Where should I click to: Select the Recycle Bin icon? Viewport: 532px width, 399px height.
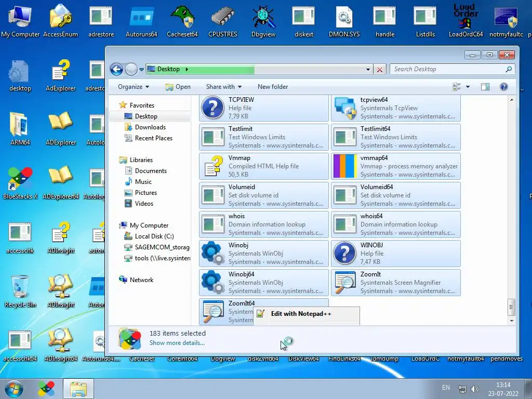pos(20,291)
